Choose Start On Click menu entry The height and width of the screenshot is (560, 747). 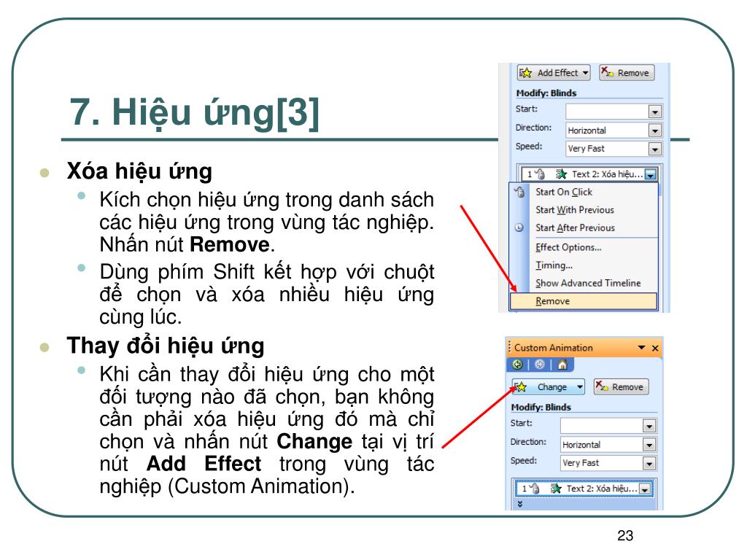564,192
